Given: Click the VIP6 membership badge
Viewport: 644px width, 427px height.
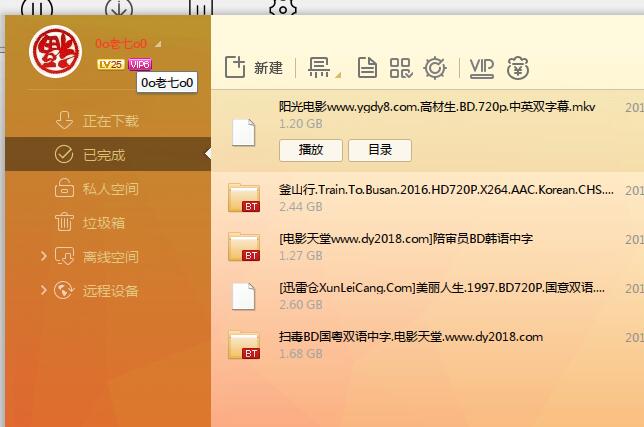Looking at the screenshot, I should (x=140, y=64).
